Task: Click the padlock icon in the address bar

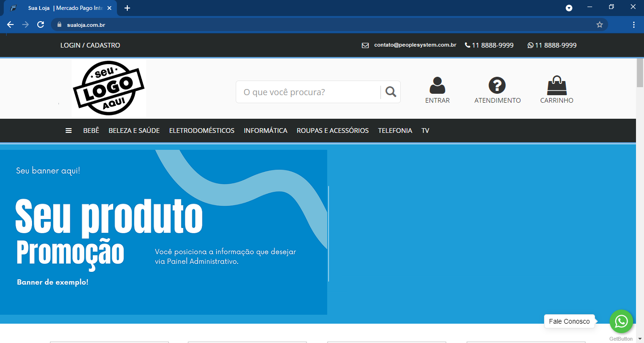Action: tap(59, 24)
